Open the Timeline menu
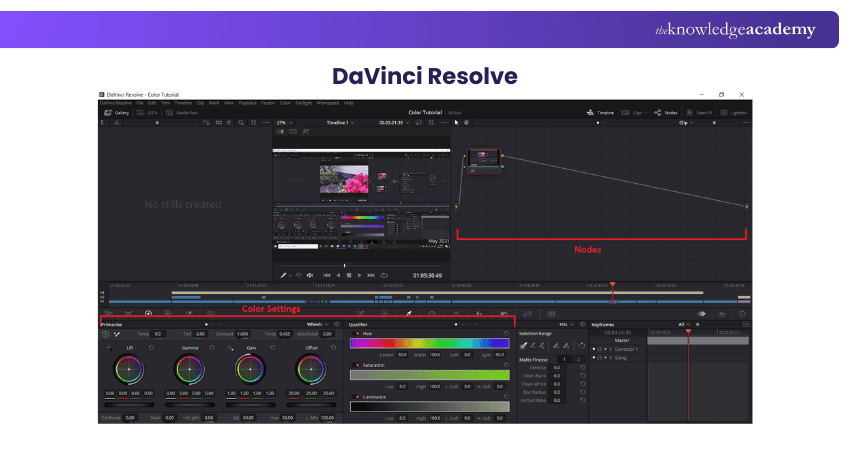This screenshot has height=450, width=850. coord(183,103)
